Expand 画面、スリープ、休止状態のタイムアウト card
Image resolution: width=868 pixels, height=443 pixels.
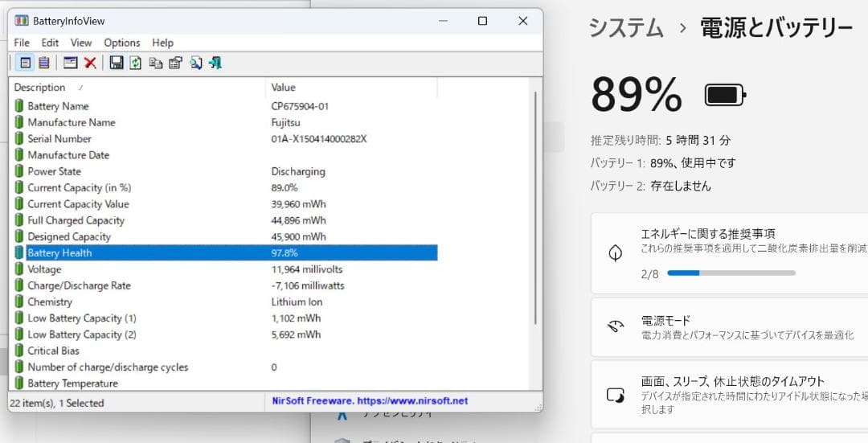[x=729, y=396]
